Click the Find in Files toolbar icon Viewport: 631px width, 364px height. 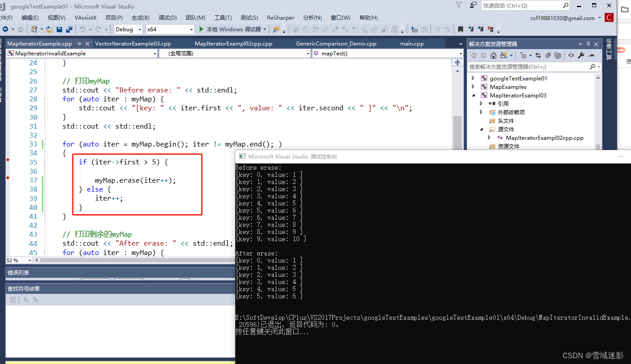click(276, 29)
